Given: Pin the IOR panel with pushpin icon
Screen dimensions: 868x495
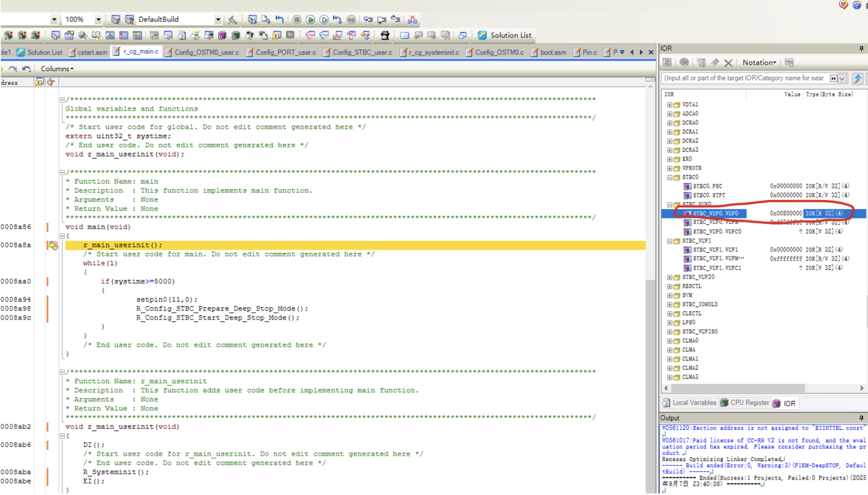Looking at the screenshot, I should (x=862, y=49).
